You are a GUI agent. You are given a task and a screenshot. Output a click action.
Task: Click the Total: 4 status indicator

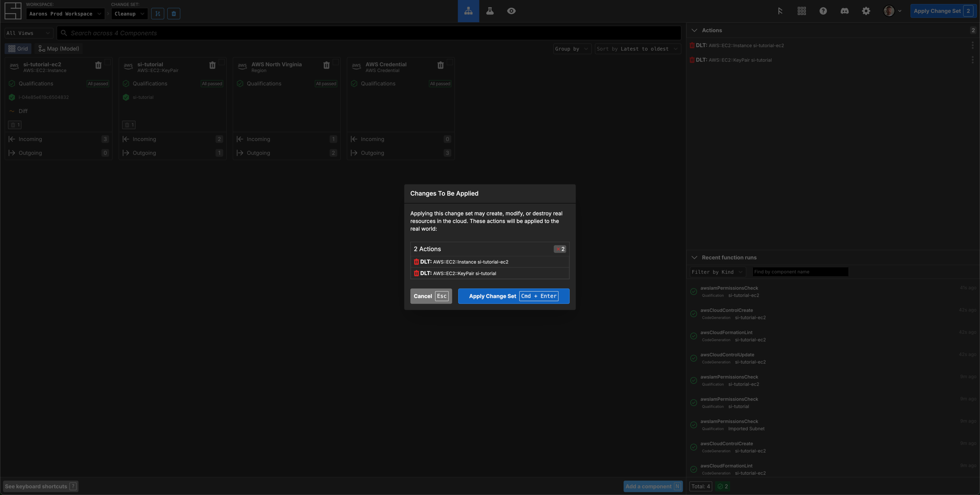tap(700, 486)
